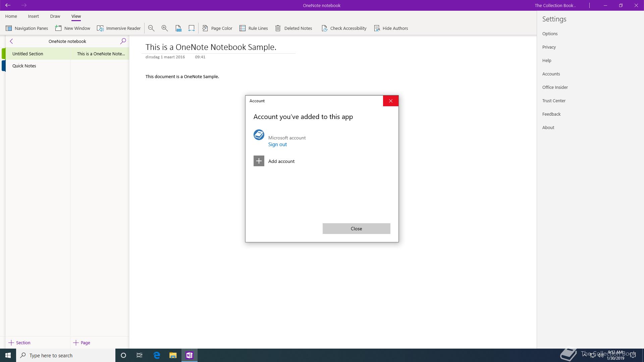This screenshot has width=644, height=362.
Task: Click the zoom in magnifier icon
Action: (x=165, y=28)
